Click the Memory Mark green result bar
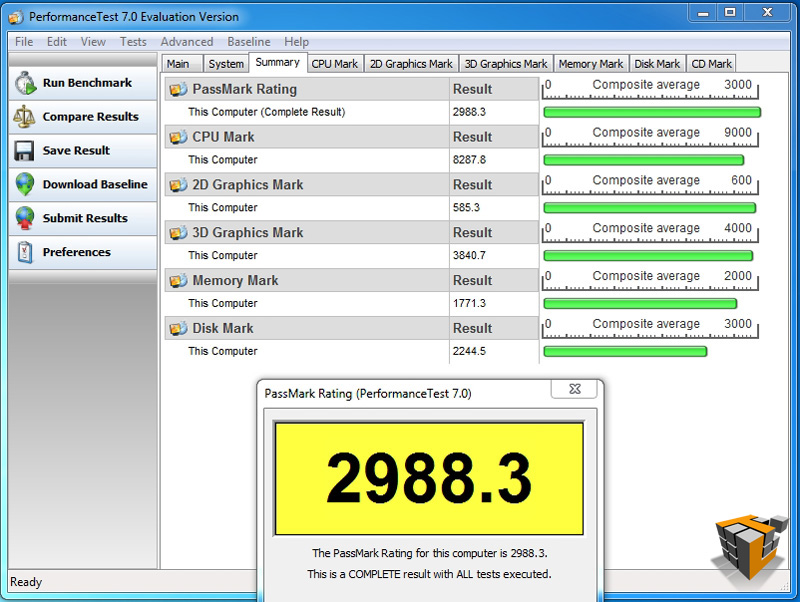This screenshot has width=800, height=602. (640, 304)
